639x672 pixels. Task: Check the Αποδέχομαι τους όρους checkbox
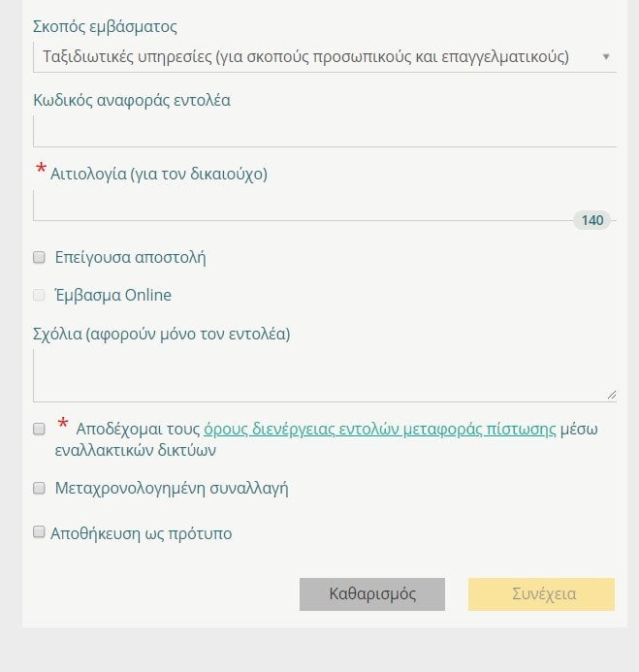pyautogui.click(x=39, y=429)
